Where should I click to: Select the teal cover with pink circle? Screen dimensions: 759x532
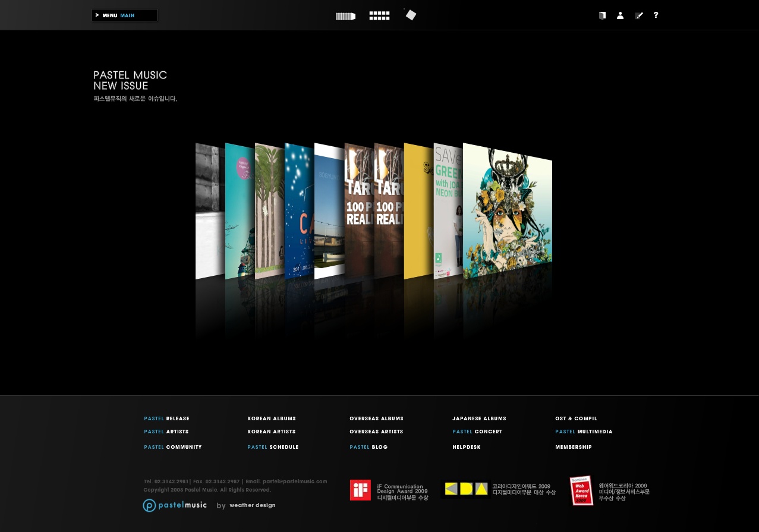pos(240,211)
